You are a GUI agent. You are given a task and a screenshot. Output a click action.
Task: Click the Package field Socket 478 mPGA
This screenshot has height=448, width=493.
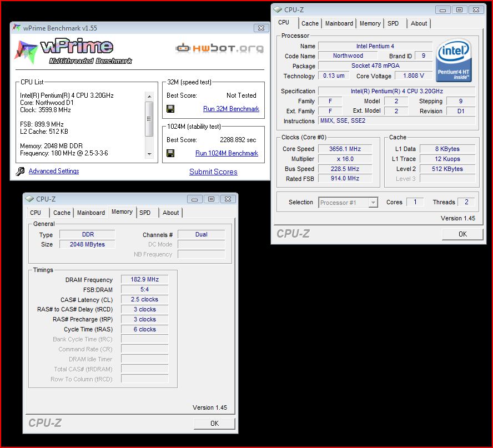[375, 66]
